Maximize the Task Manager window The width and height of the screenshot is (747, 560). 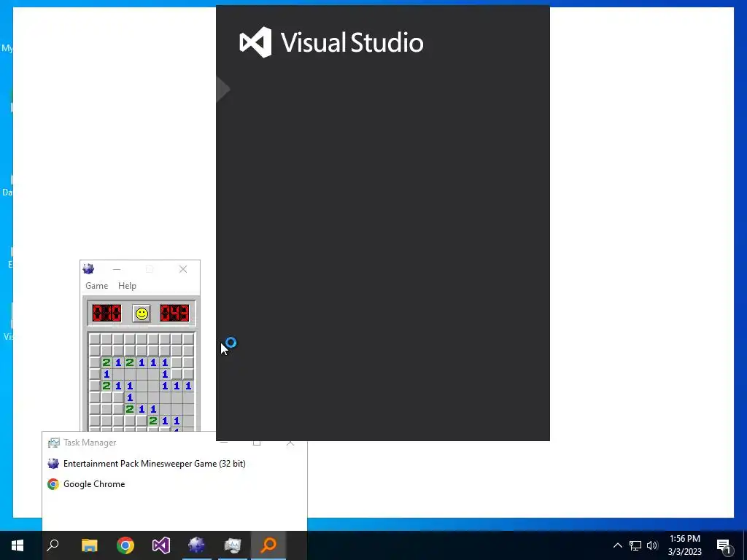pyautogui.click(x=257, y=443)
